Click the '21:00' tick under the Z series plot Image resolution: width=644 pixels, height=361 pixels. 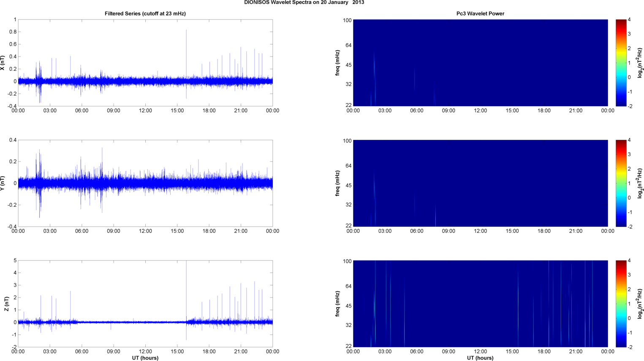point(241,352)
